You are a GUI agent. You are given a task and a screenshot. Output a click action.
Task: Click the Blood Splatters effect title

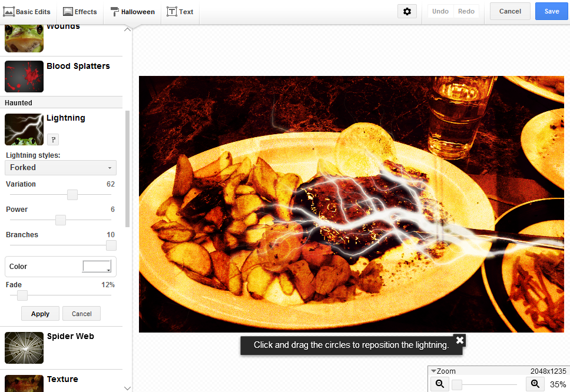tap(78, 66)
